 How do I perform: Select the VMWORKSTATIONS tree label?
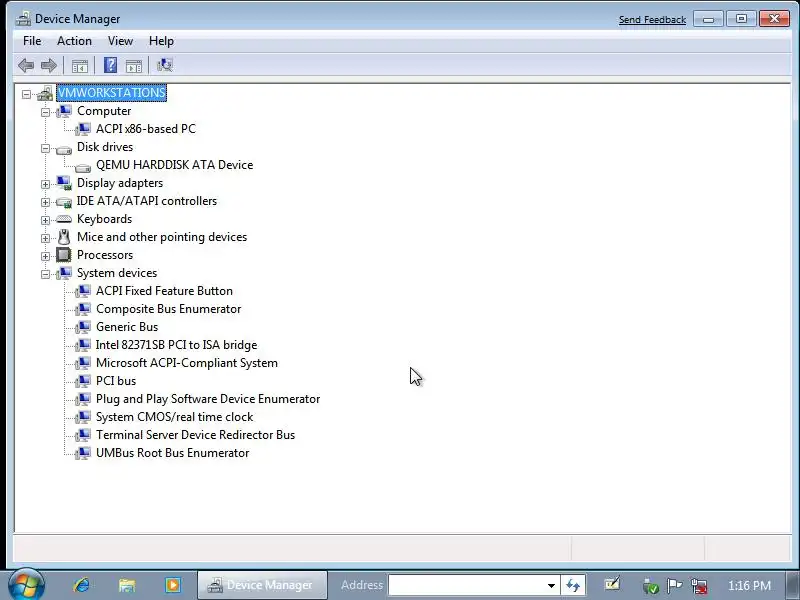(x=111, y=93)
